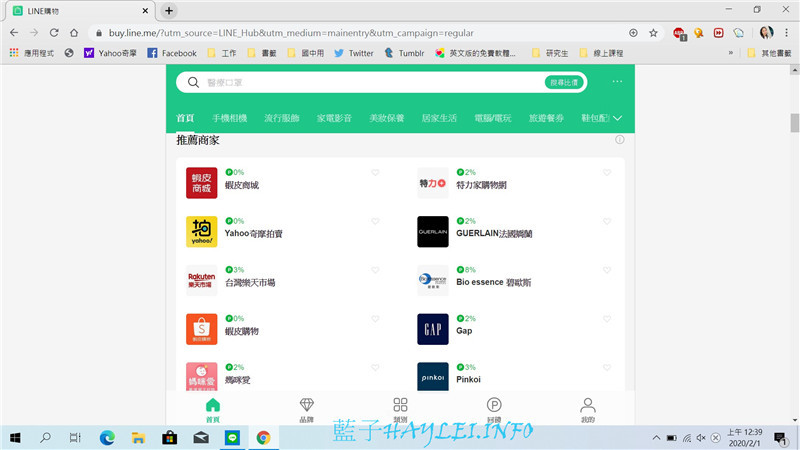Open the navy GAP logo
Image resolution: width=800 pixels, height=450 pixels.
(x=433, y=329)
